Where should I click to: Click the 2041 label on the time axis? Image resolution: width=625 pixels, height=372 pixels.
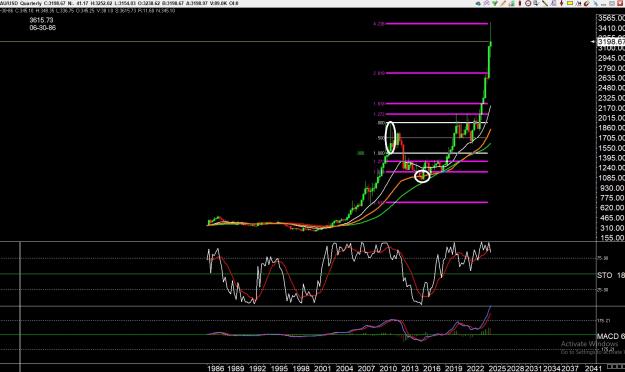coord(593,368)
